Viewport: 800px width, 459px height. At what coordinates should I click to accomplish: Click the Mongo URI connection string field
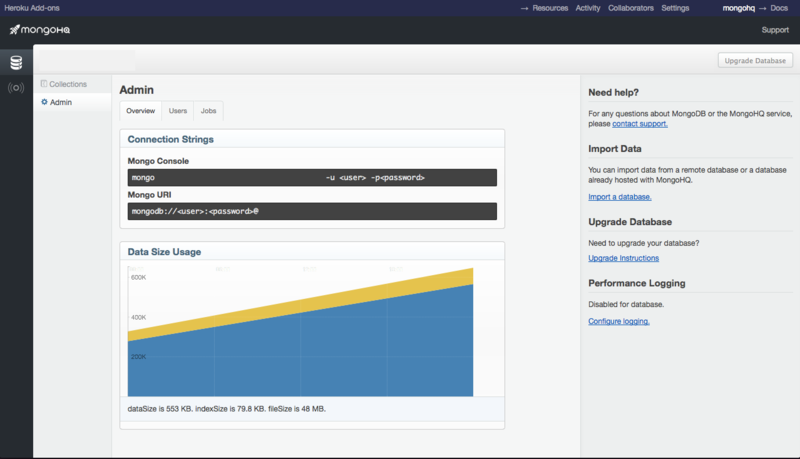312,211
